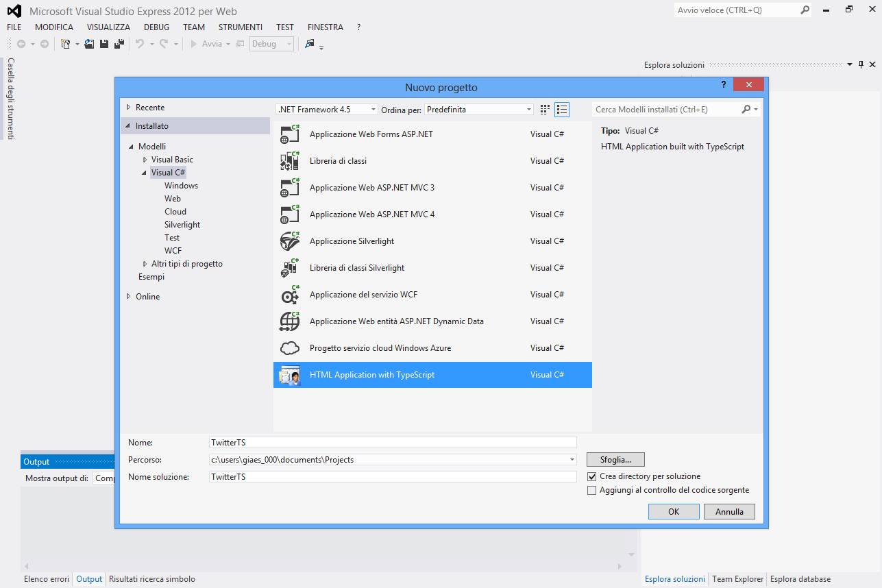
Task: Collapse the Installato section
Action: pos(128,126)
